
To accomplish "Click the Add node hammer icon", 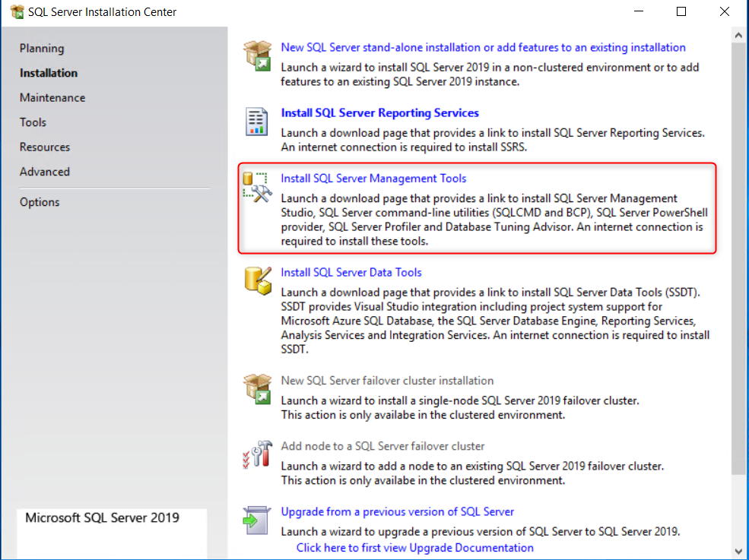I will pos(258,454).
